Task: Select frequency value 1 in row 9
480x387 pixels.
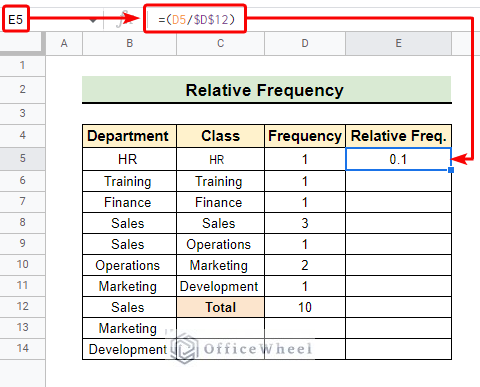Action: (305, 244)
